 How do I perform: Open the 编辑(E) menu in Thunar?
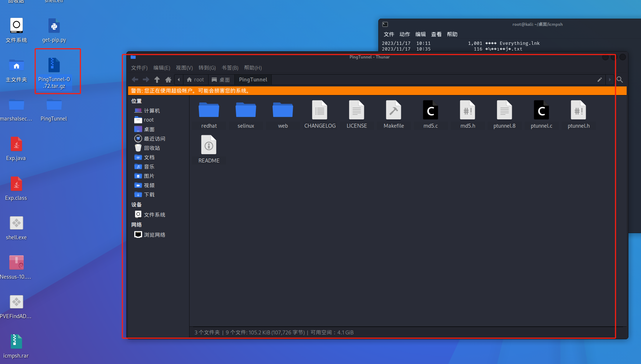pos(162,68)
